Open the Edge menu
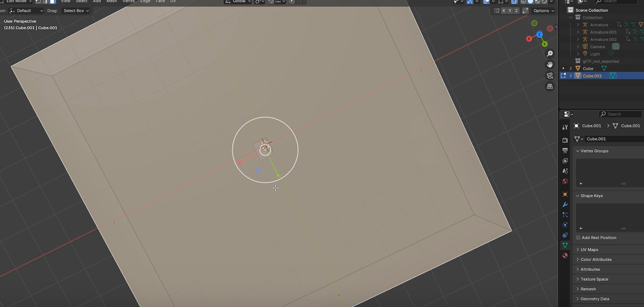 (145, 1)
